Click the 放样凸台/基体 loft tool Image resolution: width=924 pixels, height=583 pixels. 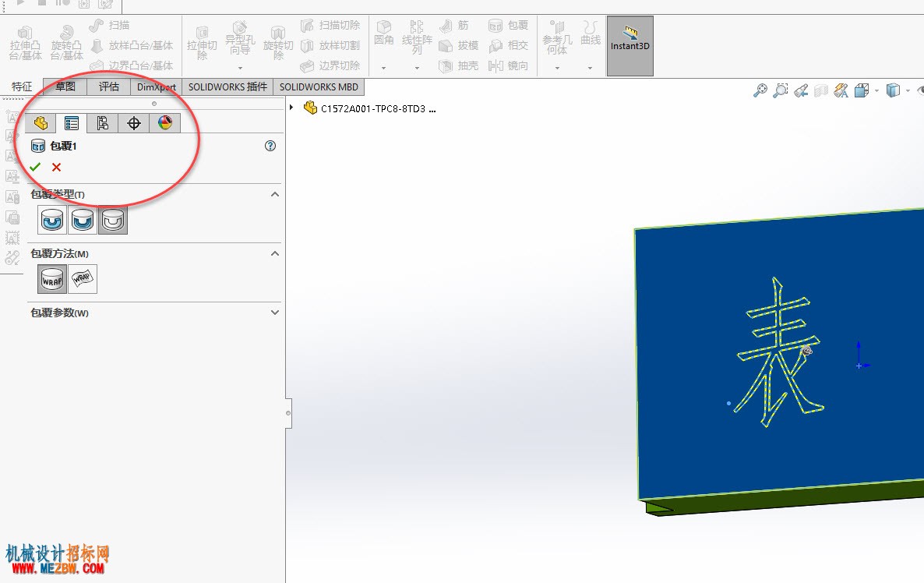point(132,45)
